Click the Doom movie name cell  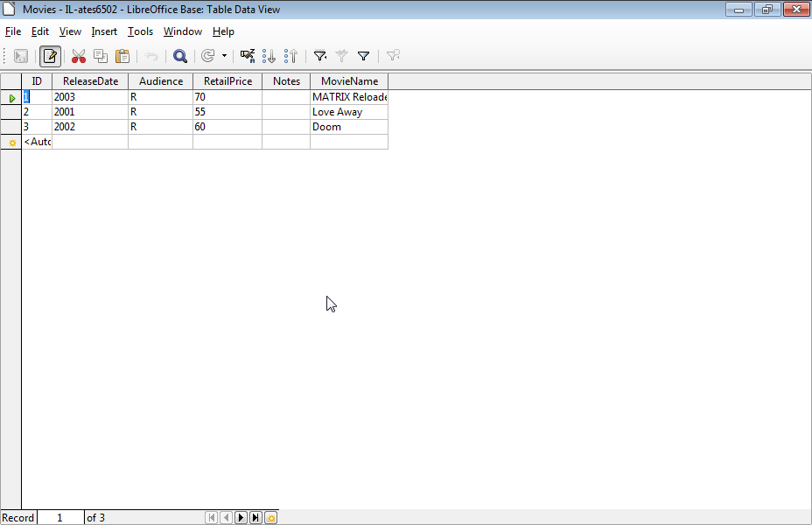click(x=349, y=127)
